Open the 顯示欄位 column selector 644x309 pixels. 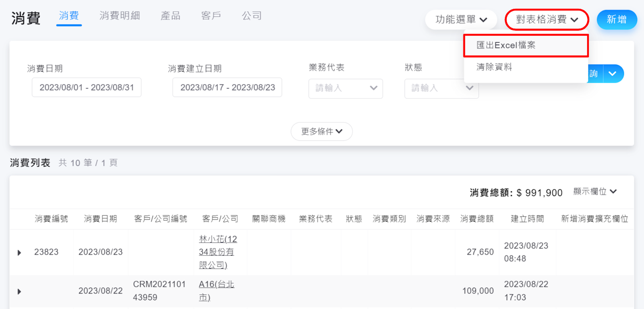coord(594,192)
